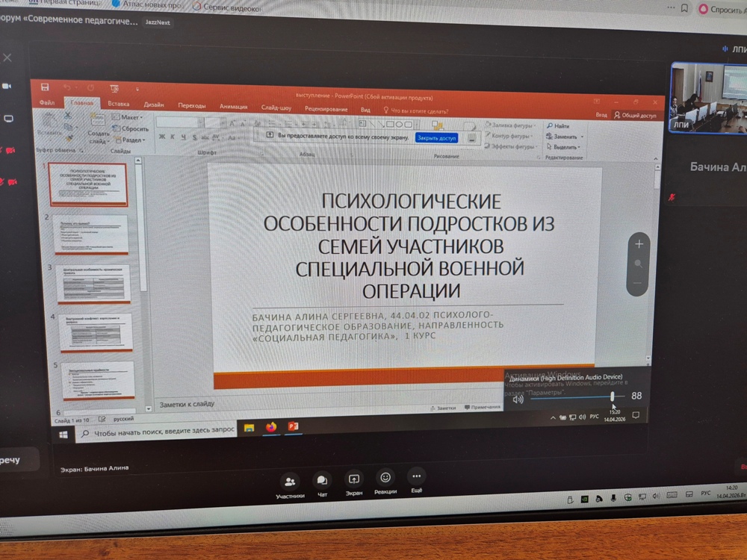Click the Экран screen share icon
747x560 pixels.
point(354,480)
